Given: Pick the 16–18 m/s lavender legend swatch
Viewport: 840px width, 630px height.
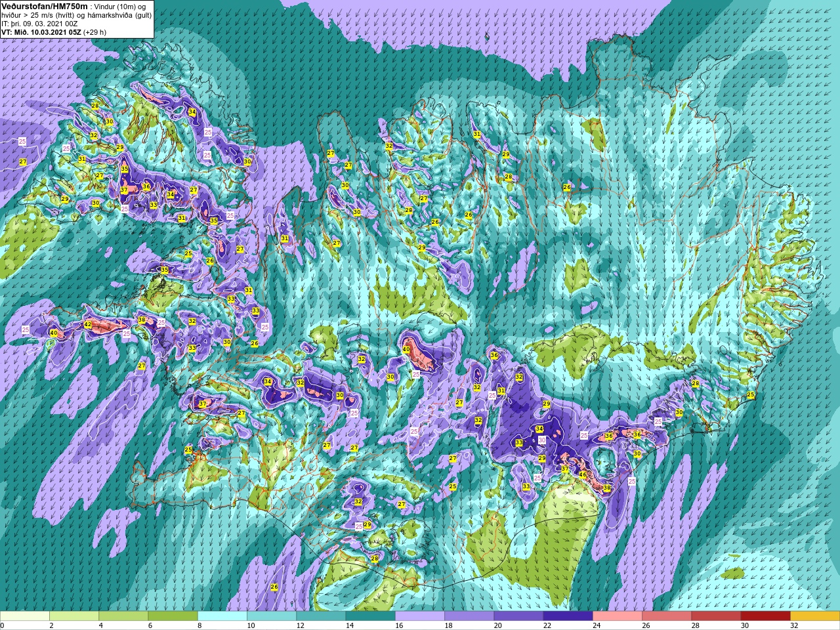Looking at the screenshot, I should (420, 616).
